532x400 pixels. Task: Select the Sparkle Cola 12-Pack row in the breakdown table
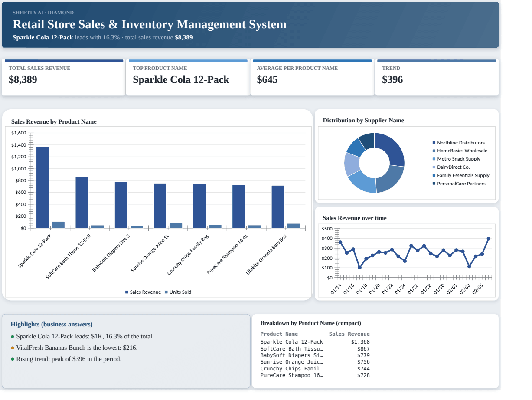pos(315,342)
